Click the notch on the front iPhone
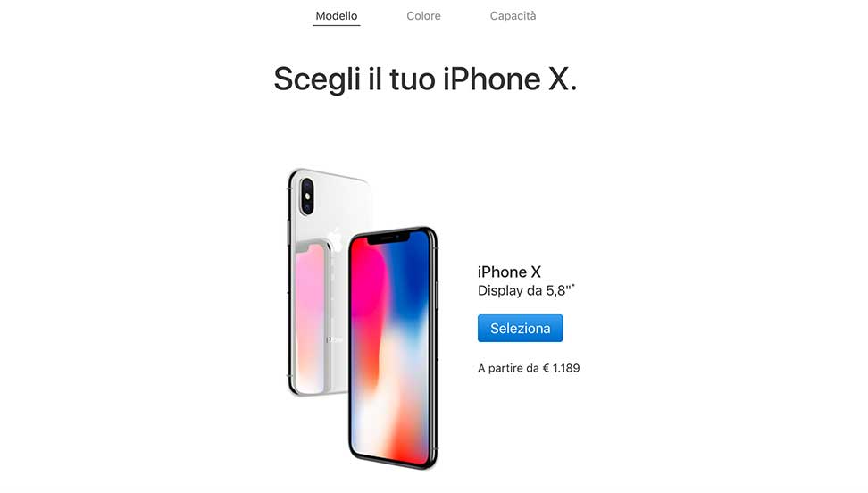The width and height of the screenshot is (868, 493). (388, 238)
